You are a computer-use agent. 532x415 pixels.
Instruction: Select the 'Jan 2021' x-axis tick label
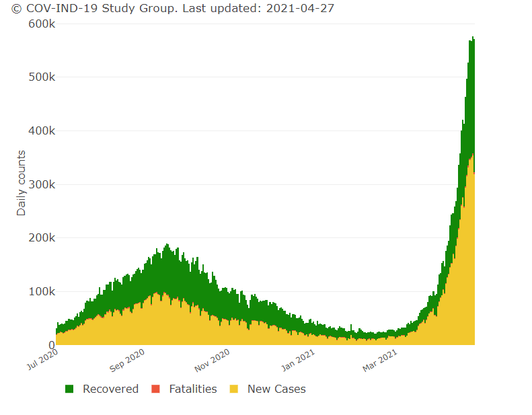pos(297,360)
